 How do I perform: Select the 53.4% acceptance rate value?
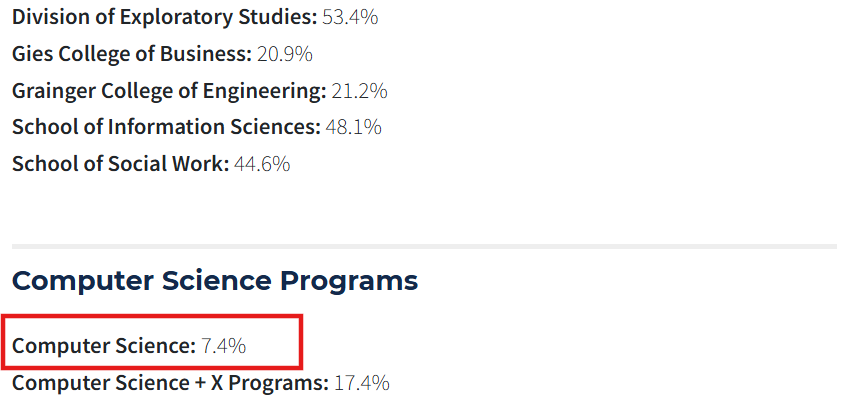point(350,17)
